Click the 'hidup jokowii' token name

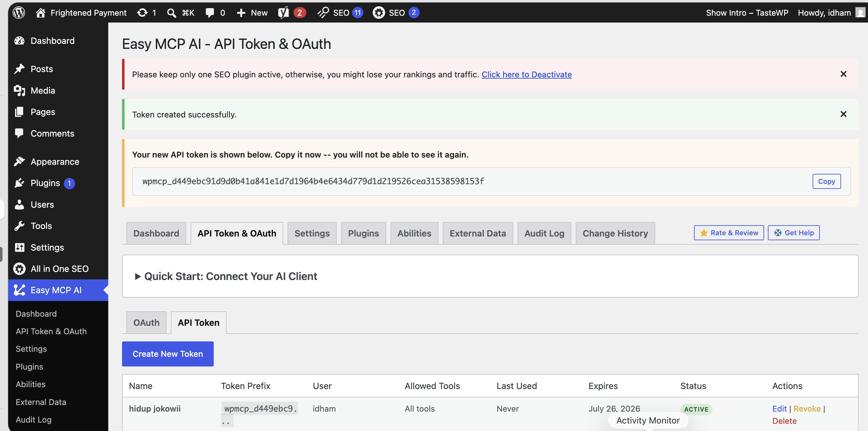(155, 408)
